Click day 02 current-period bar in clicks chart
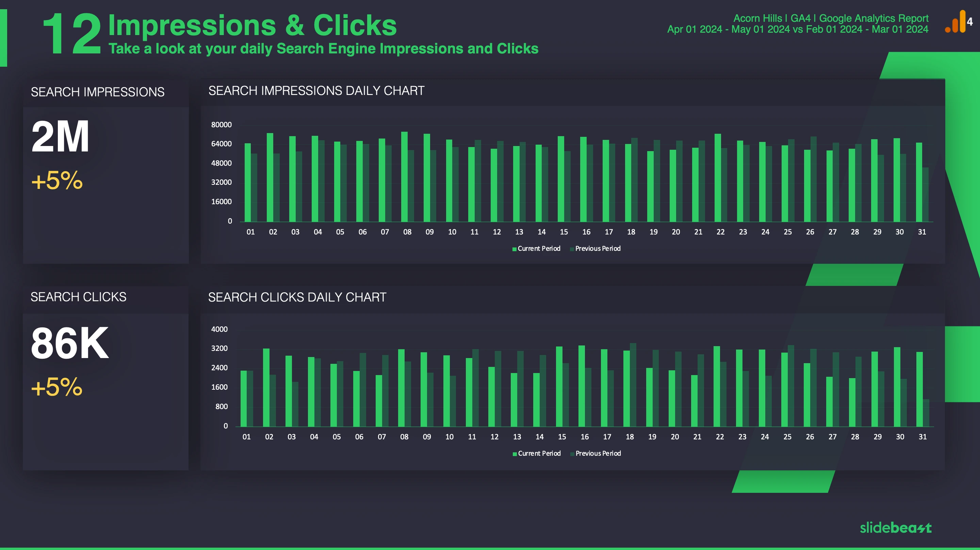This screenshot has width=980, height=550. click(266, 387)
